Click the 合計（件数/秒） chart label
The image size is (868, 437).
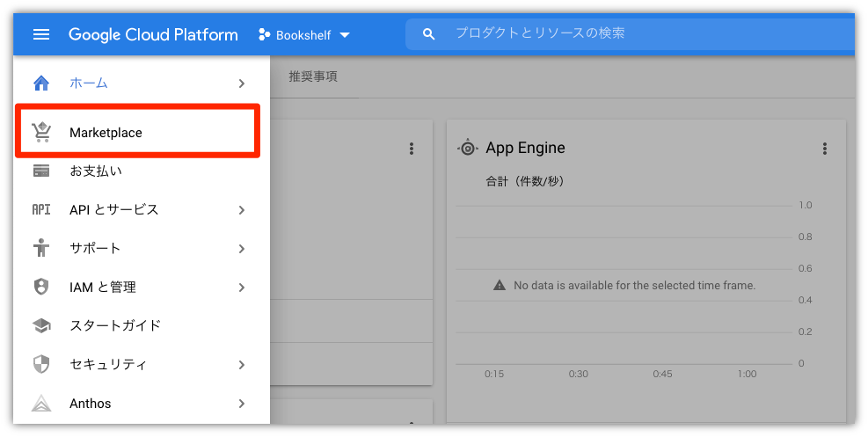click(525, 181)
